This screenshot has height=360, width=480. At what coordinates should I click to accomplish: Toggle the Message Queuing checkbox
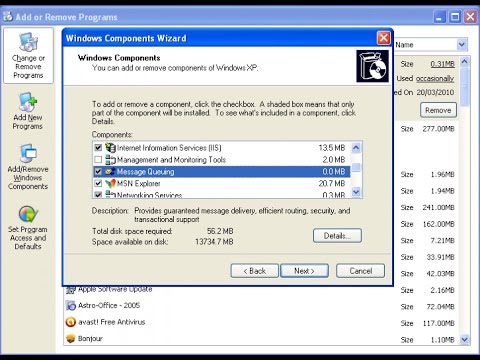point(98,172)
